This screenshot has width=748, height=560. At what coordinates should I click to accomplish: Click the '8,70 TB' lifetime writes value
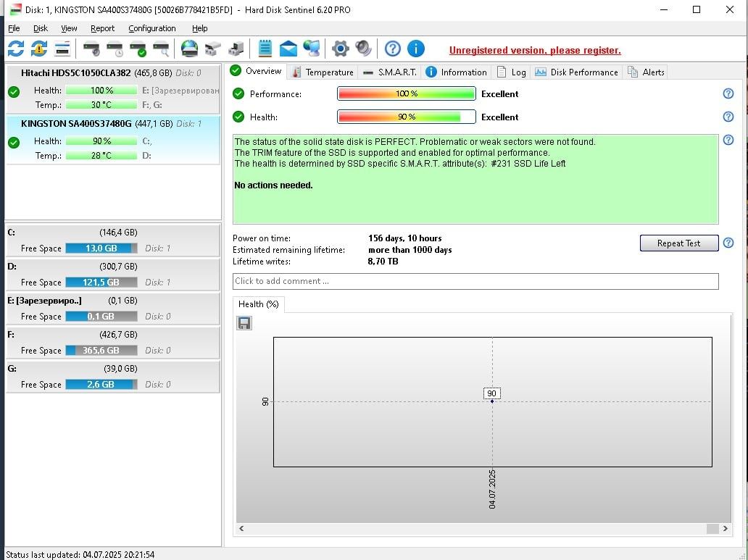click(383, 262)
